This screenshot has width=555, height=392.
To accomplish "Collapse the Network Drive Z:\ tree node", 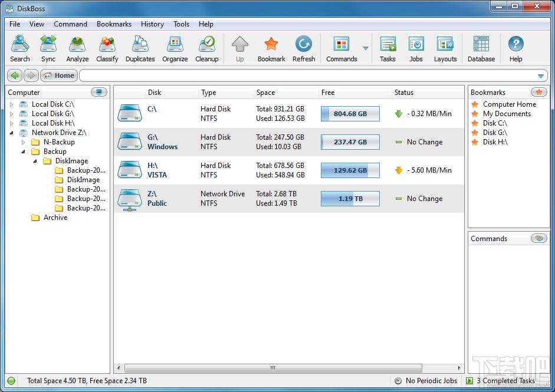I will (x=11, y=133).
